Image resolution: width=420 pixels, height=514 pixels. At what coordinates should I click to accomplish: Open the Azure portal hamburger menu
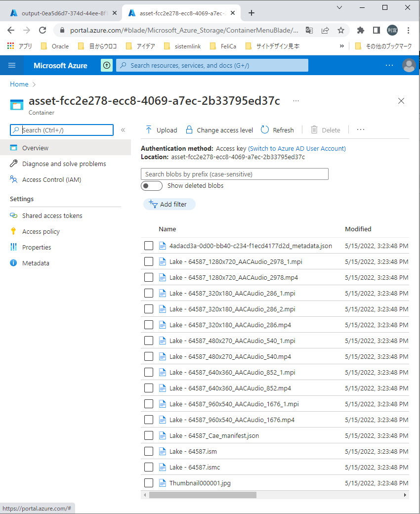tap(12, 65)
